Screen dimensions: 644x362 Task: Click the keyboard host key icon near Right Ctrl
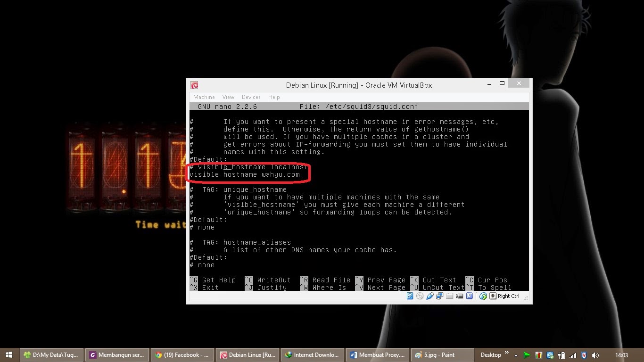(493, 296)
